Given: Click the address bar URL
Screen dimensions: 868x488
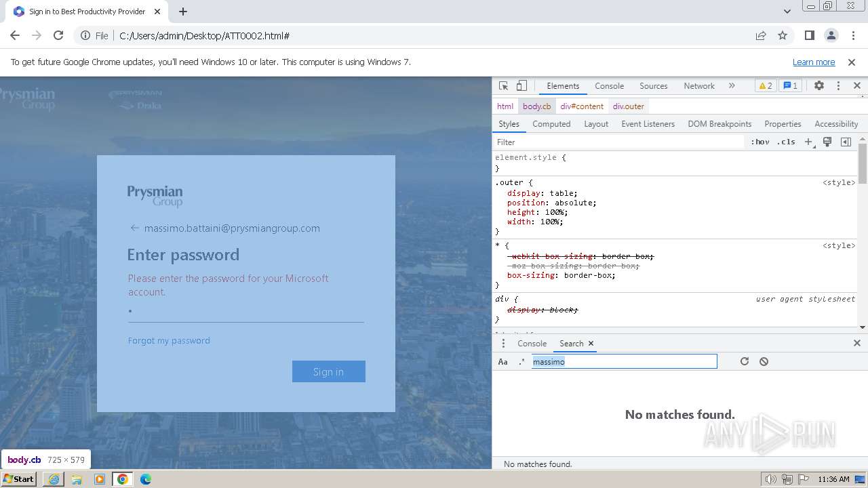Looking at the screenshot, I should (205, 36).
